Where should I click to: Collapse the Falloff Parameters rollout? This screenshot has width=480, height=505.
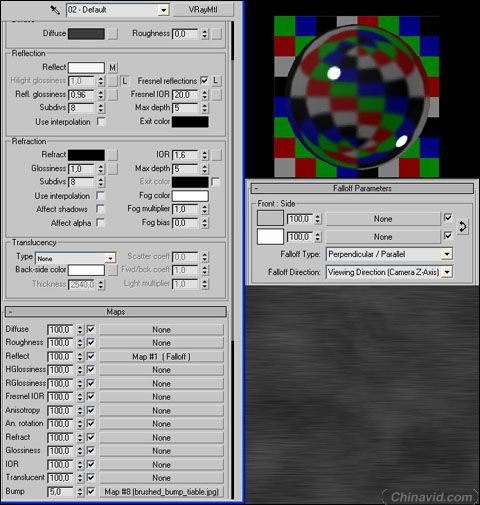coord(362,188)
